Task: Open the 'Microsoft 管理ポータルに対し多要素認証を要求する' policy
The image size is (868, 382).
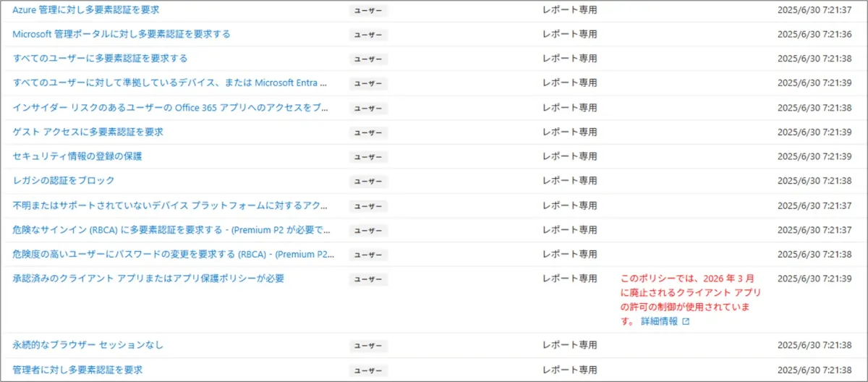Action: tap(122, 34)
